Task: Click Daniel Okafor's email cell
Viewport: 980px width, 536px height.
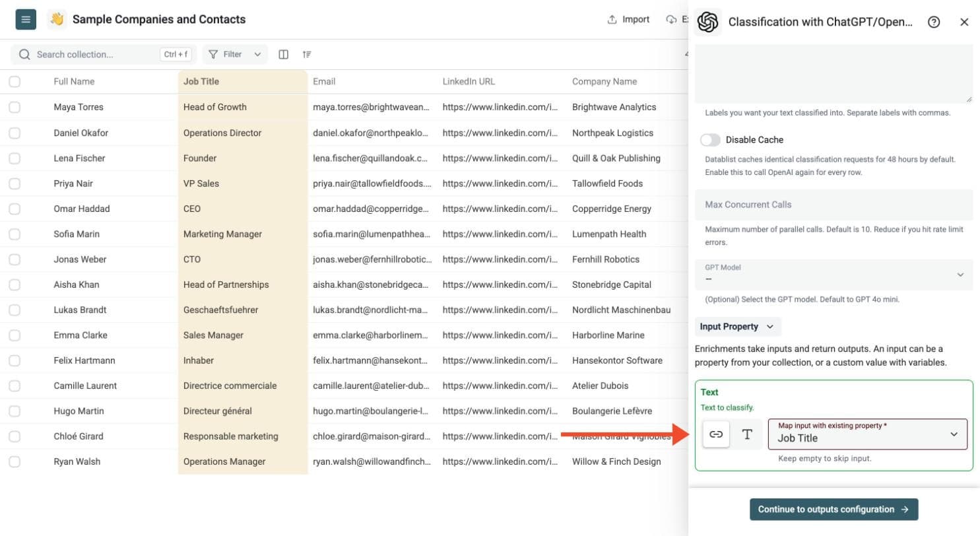Action: pos(372,133)
